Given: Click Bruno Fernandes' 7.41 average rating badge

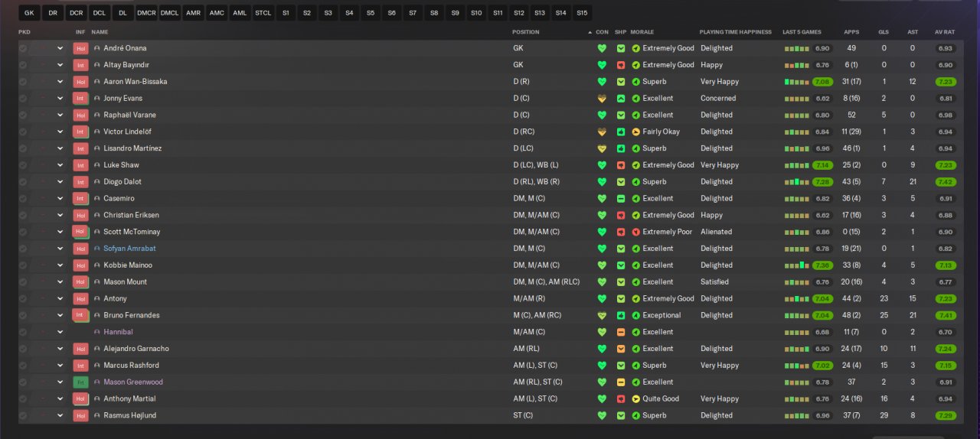Looking at the screenshot, I should [945, 315].
